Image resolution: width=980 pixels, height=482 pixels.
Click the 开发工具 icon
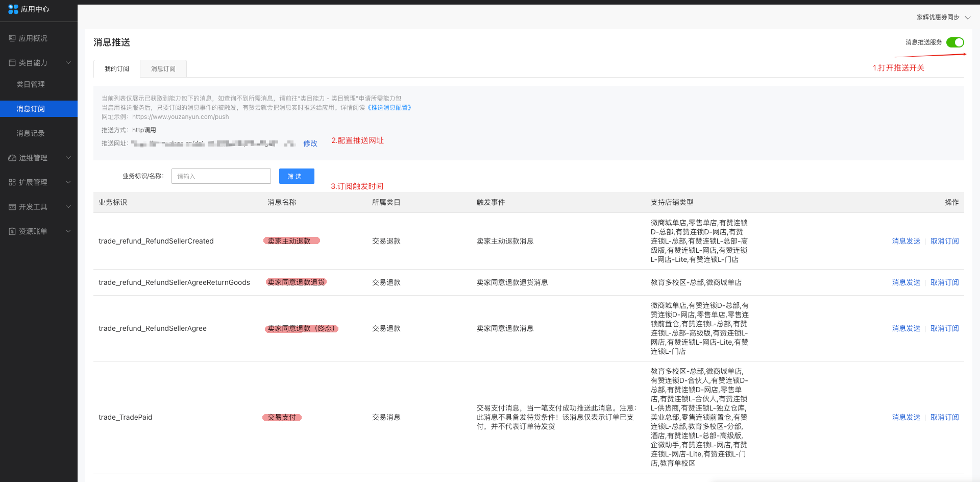12,207
